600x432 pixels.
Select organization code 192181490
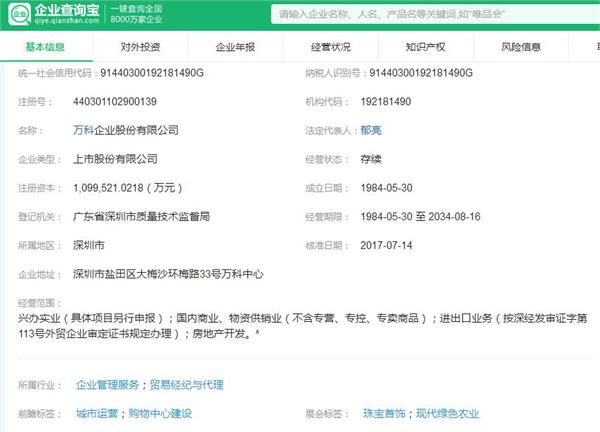click(x=386, y=101)
